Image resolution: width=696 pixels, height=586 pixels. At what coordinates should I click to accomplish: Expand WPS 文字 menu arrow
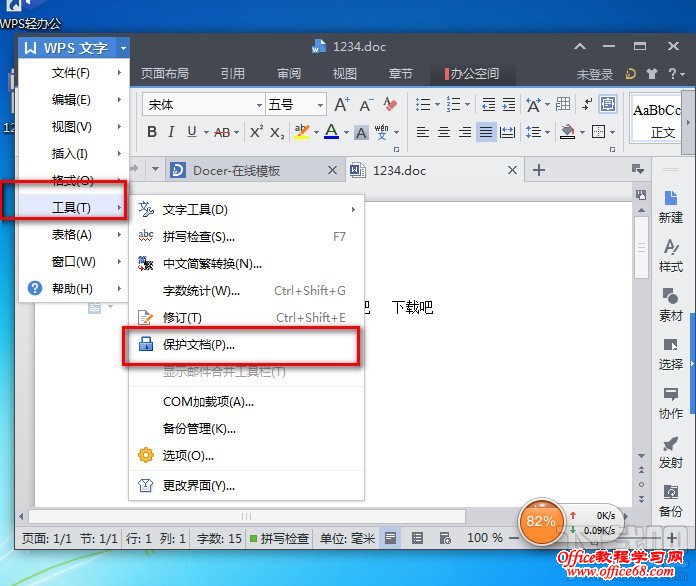[123, 48]
